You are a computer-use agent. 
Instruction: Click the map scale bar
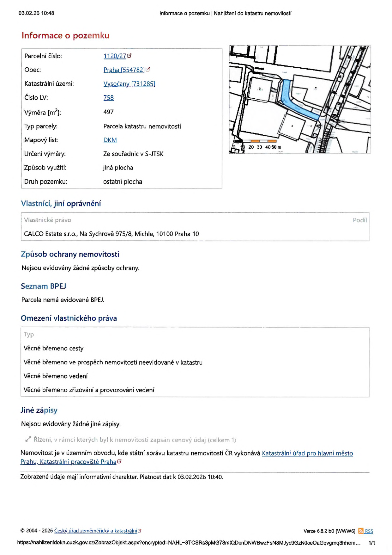(x=257, y=145)
